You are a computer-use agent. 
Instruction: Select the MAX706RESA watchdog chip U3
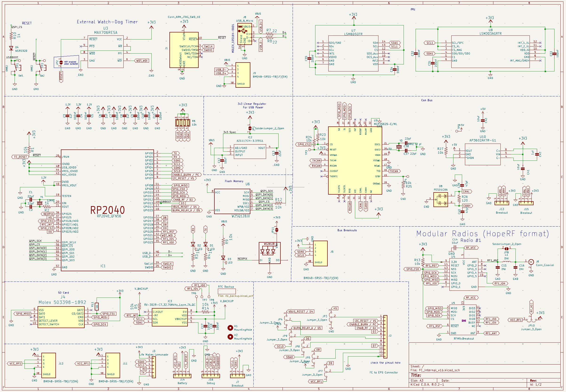coord(106,51)
